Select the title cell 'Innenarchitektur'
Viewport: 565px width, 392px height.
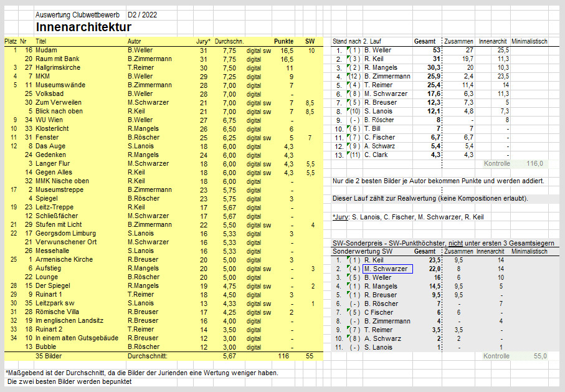(83, 27)
